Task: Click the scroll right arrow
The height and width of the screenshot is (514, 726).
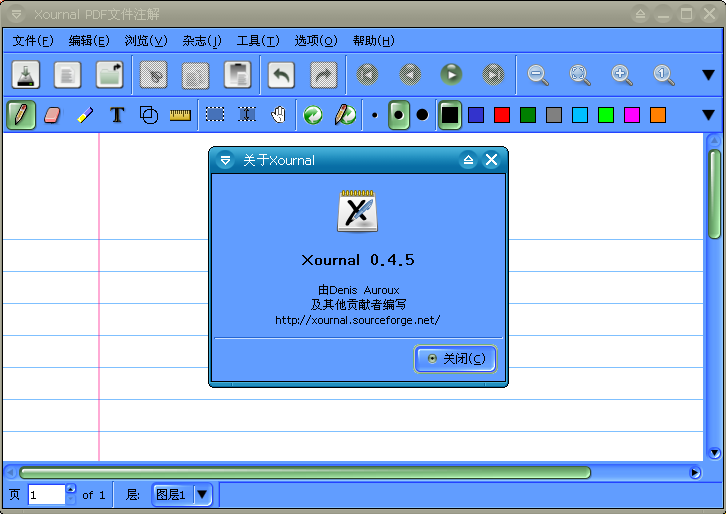Action: click(695, 472)
